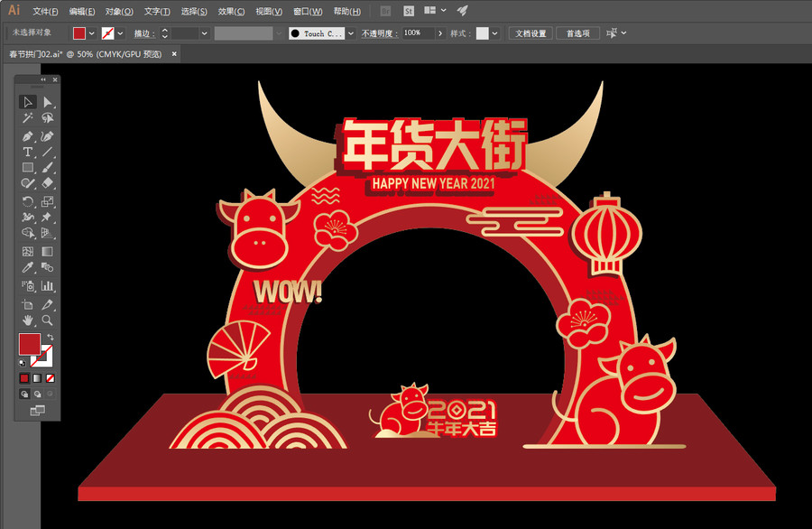This screenshot has height=529, width=812.
Task: Select the Pen tool
Action: pyautogui.click(x=28, y=136)
